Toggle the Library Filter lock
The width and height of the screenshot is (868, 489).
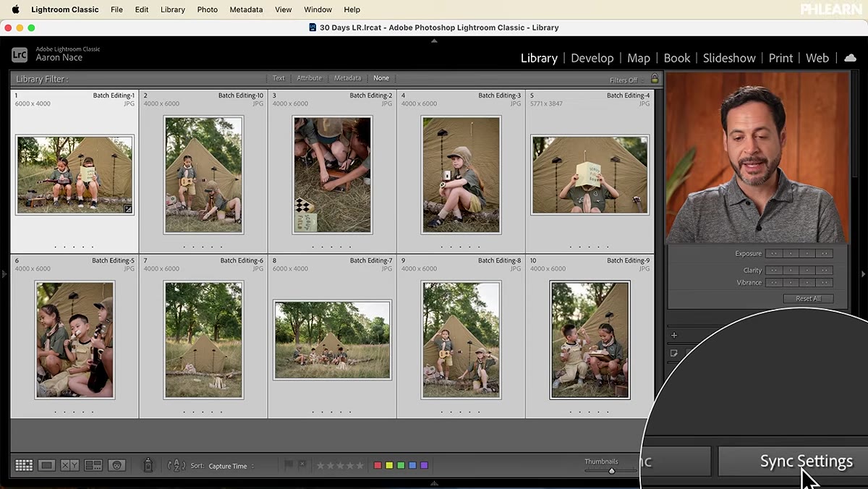[x=655, y=79]
